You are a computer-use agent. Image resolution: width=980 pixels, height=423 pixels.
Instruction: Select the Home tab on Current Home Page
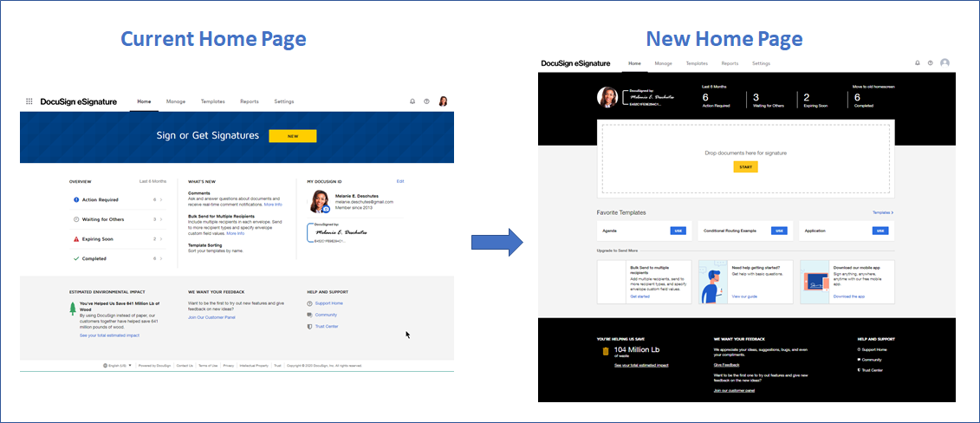pyautogui.click(x=145, y=101)
